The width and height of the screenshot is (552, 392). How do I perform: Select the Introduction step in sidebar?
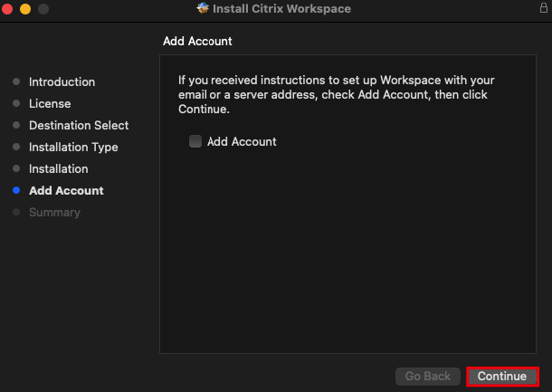pyautogui.click(x=62, y=81)
